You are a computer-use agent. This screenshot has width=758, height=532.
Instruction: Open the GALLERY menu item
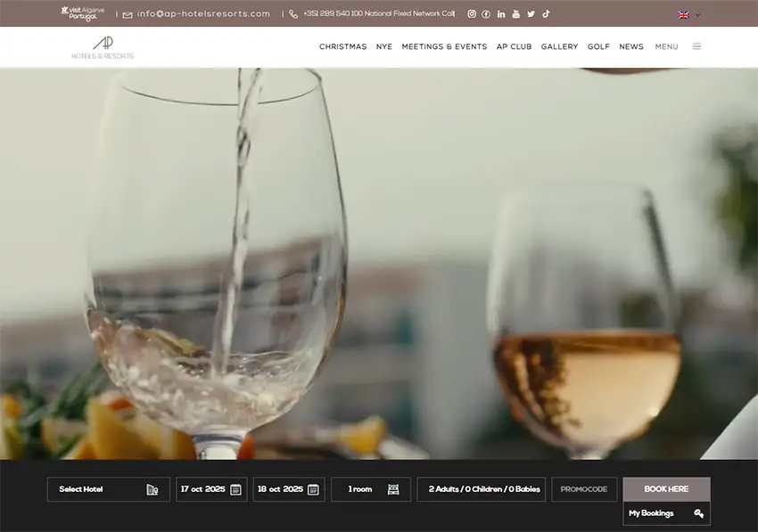point(559,46)
